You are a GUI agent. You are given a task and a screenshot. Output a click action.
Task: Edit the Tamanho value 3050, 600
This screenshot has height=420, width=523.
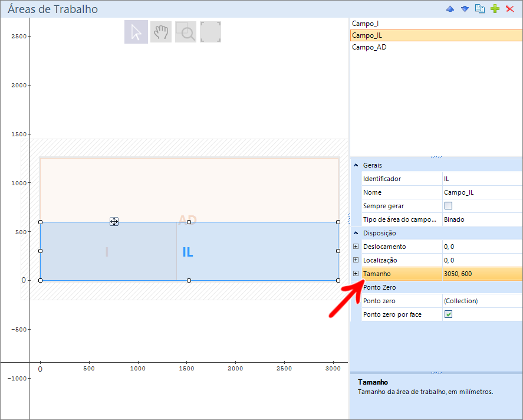tap(482, 274)
